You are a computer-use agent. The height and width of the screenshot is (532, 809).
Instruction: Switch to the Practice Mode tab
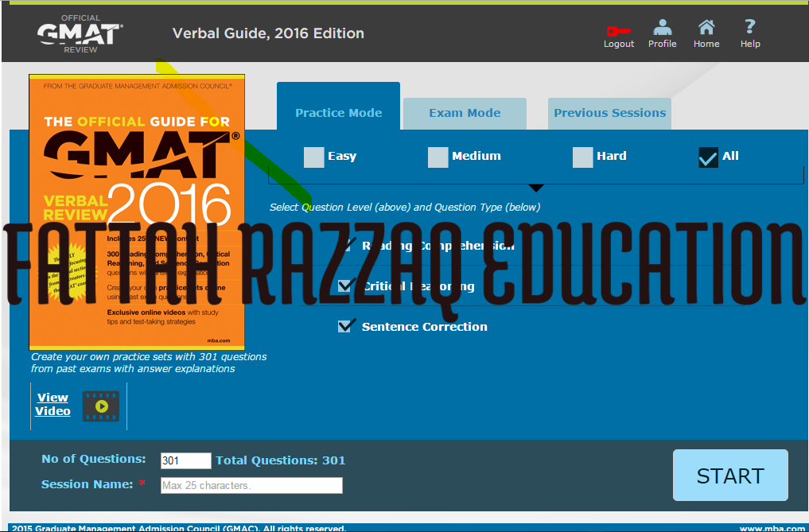[x=338, y=107]
